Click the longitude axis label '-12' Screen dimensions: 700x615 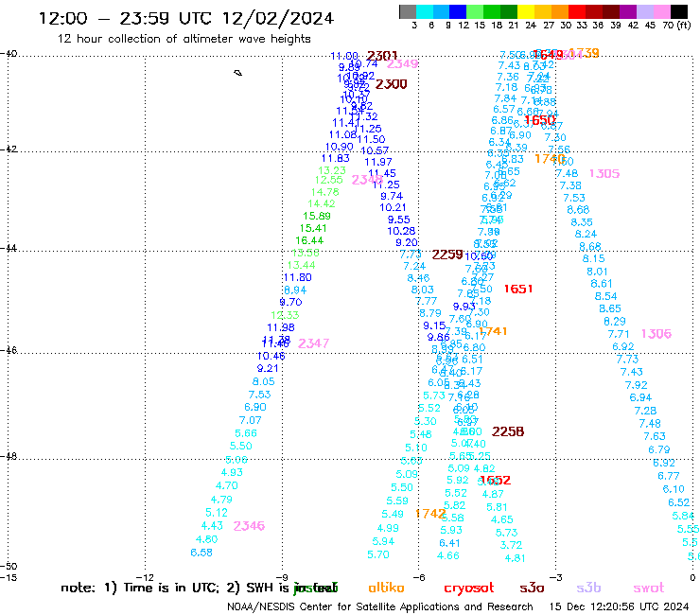click(146, 577)
